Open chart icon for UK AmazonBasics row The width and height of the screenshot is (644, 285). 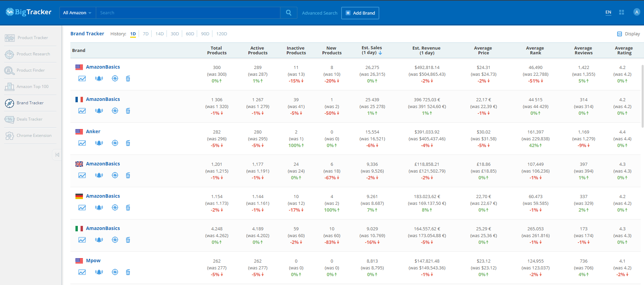82,175
